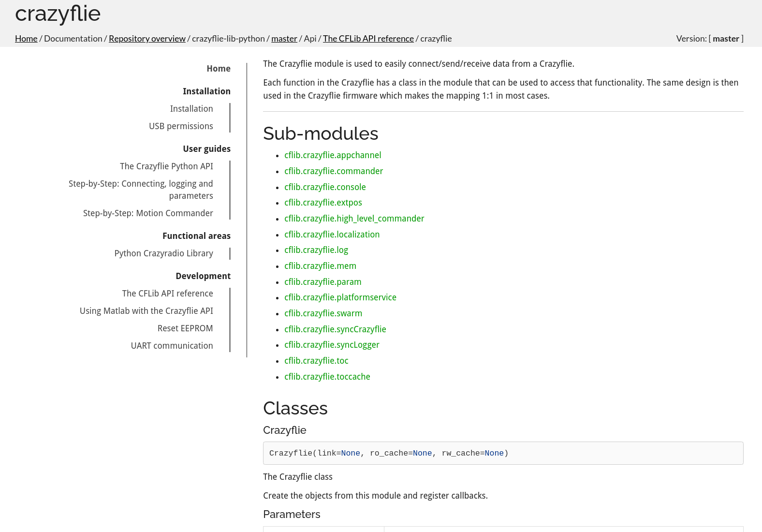Click the Installation section heading in sidebar
The height and width of the screenshot is (532, 762).
coord(206,91)
